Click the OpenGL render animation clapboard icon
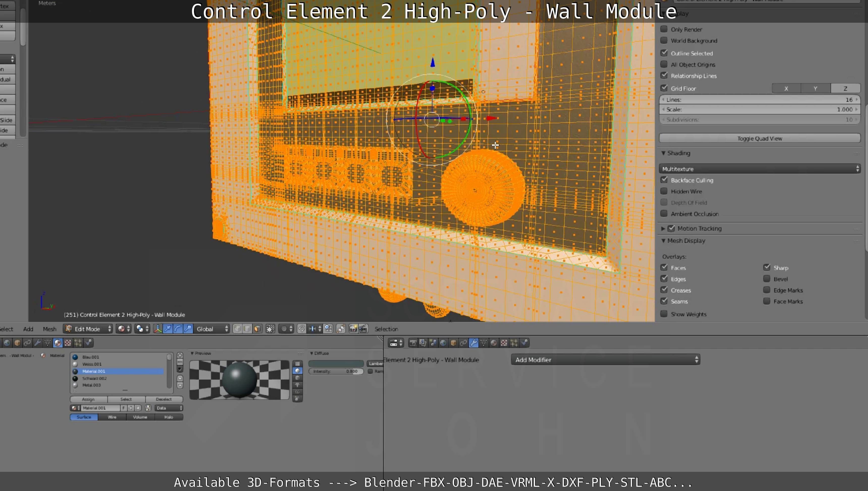Viewport: 868px width, 491px height. (363, 329)
